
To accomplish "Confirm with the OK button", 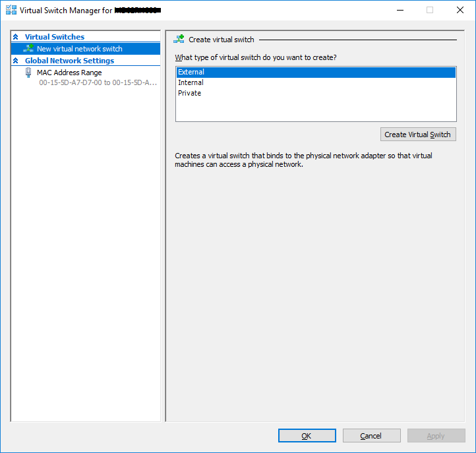I will [307, 436].
